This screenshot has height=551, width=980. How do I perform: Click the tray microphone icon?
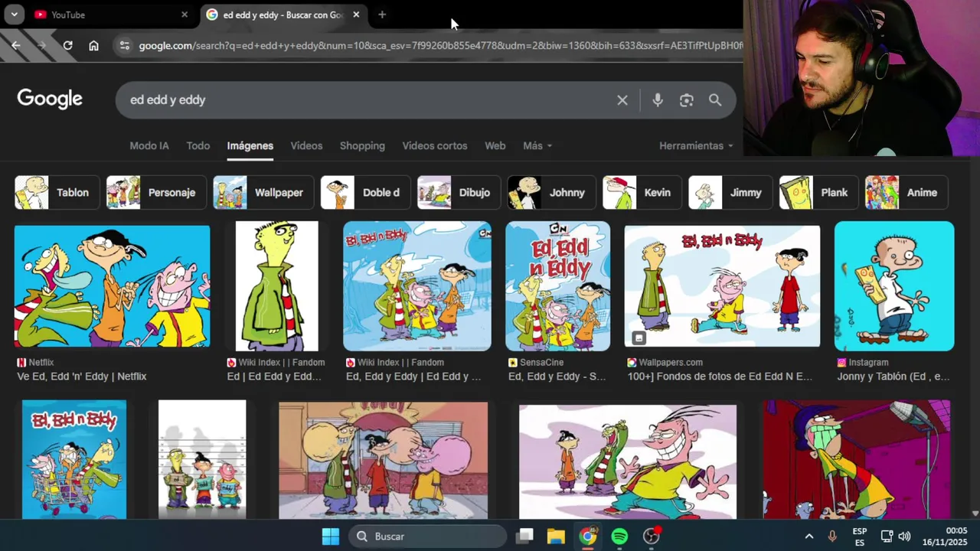pyautogui.click(x=832, y=536)
